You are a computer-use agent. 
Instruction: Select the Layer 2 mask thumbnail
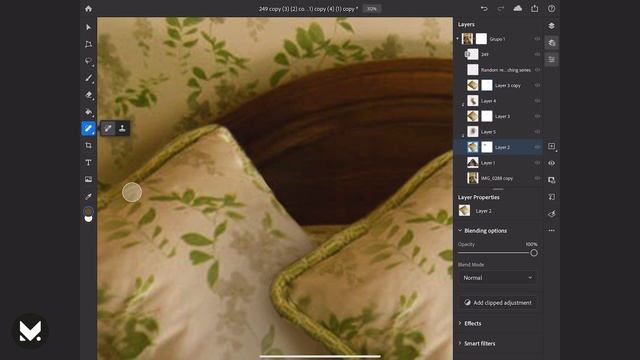[487, 147]
